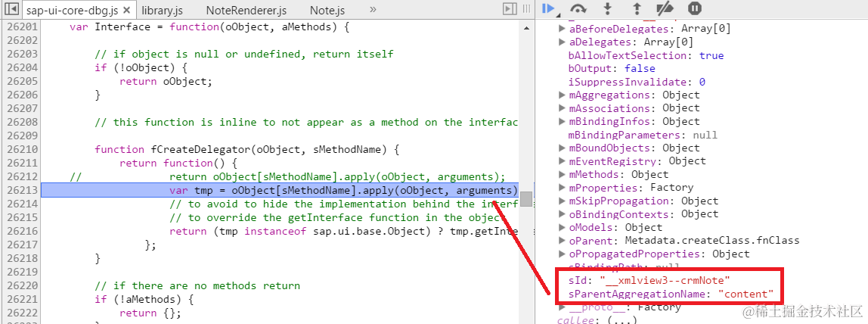868x324 pixels.
Task: Expand mBindingInfos object
Action: (x=562, y=122)
